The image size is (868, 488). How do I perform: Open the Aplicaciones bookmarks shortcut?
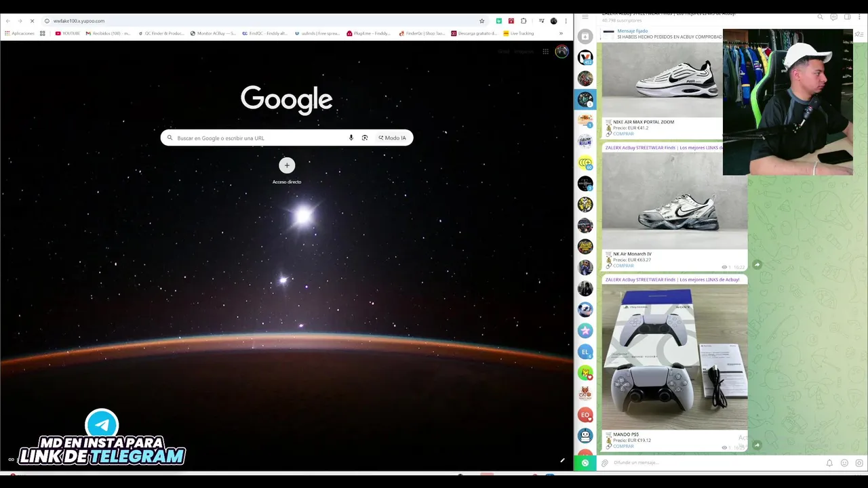[x=20, y=33]
